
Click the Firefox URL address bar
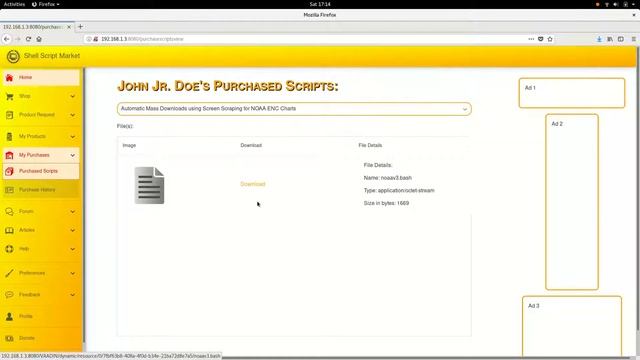click(310, 39)
